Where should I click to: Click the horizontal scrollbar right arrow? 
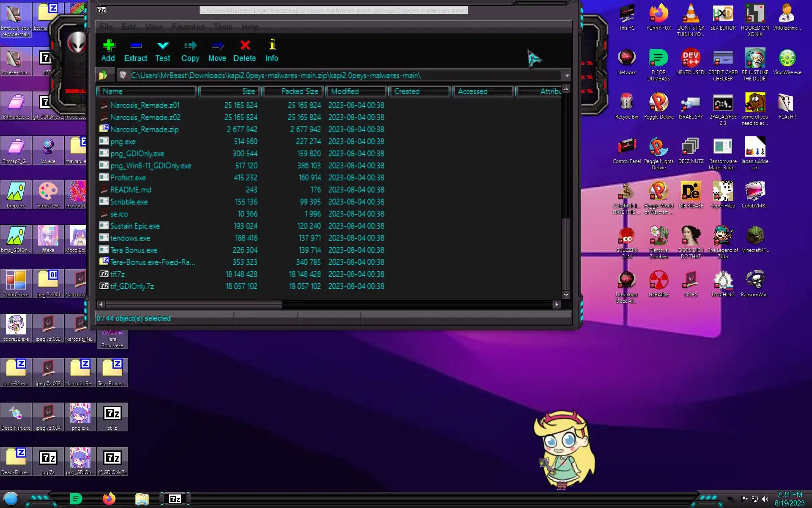click(557, 304)
